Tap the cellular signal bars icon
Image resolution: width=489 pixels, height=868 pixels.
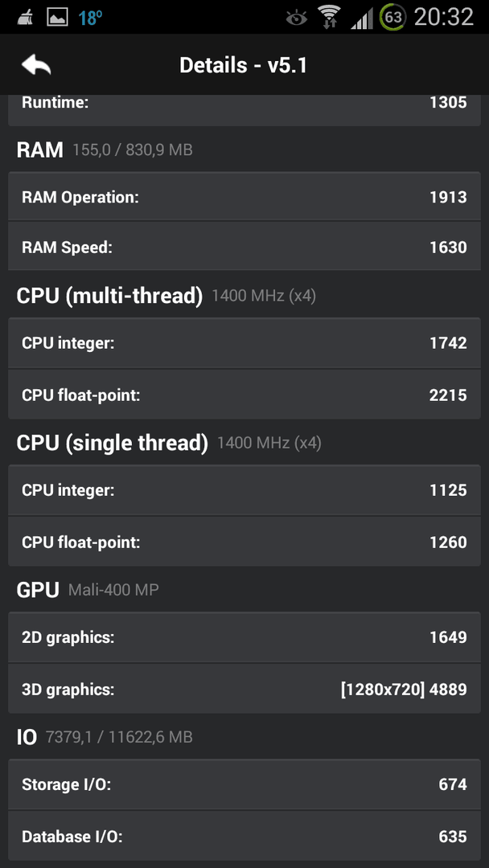click(362, 18)
